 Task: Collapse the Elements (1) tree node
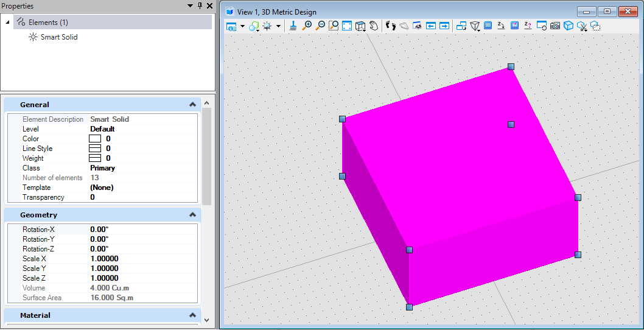8,22
